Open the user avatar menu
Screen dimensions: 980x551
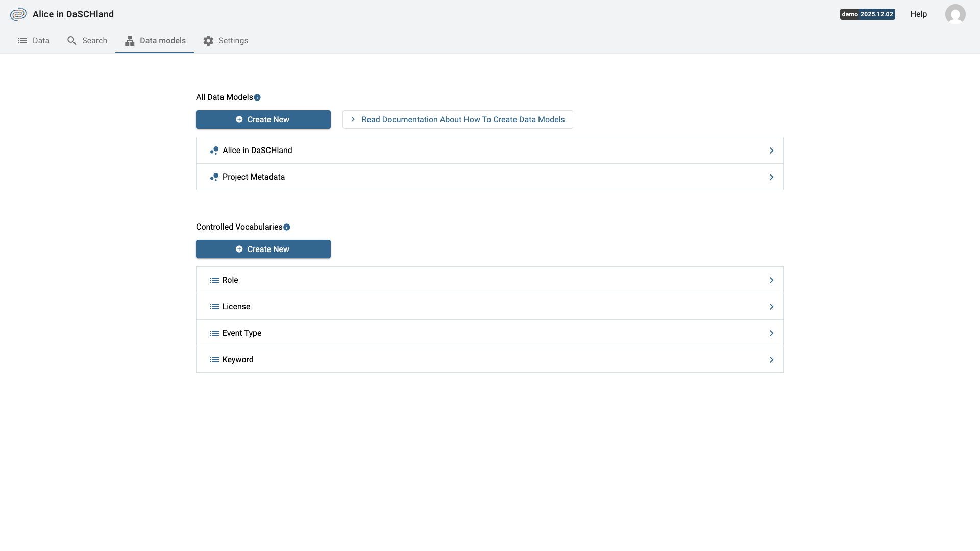(955, 14)
